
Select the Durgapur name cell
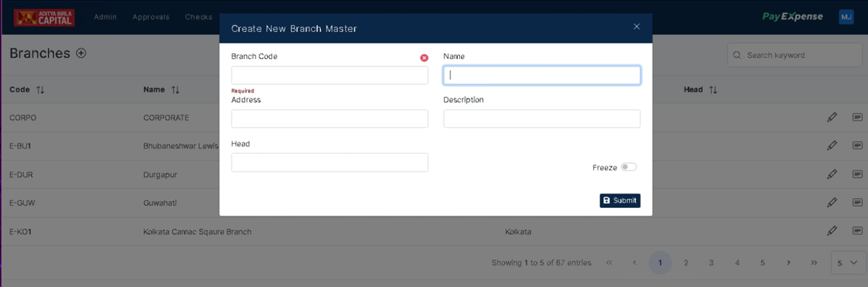tap(160, 175)
